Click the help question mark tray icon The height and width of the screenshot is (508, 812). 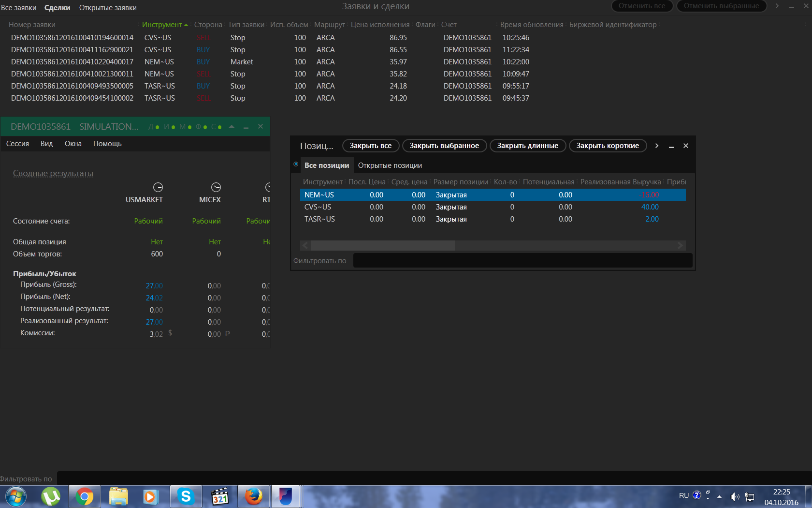pos(696,495)
